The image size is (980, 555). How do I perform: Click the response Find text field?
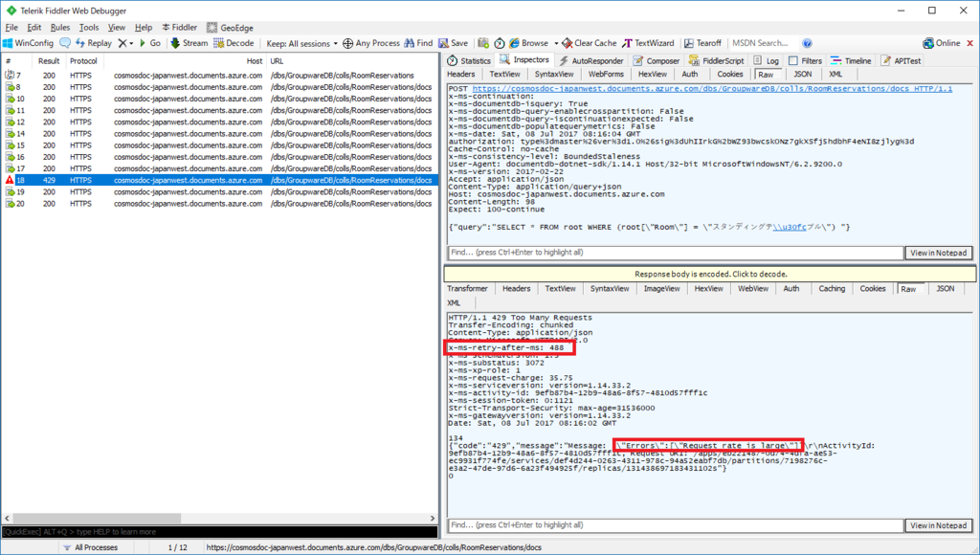tap(676, 525)
